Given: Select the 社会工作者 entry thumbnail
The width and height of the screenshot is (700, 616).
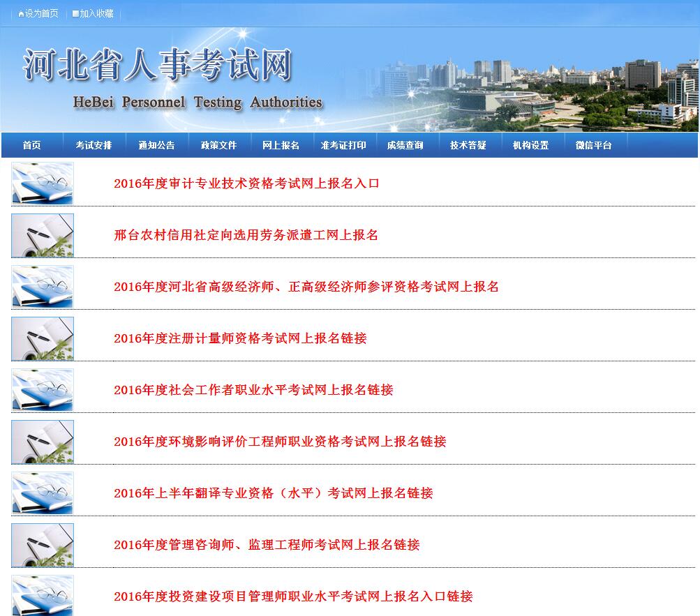Looking at the screenshot, I should point(42,390).
